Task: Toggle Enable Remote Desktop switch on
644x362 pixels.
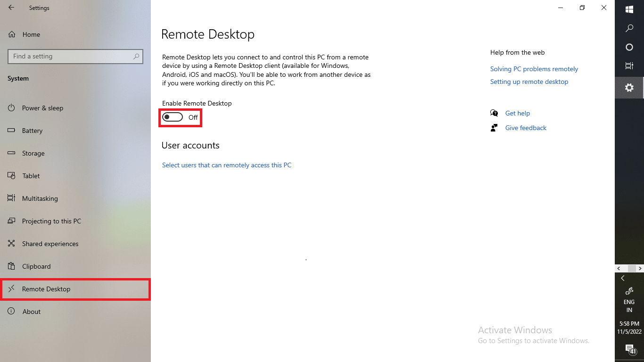Action: tap(173, 117)
